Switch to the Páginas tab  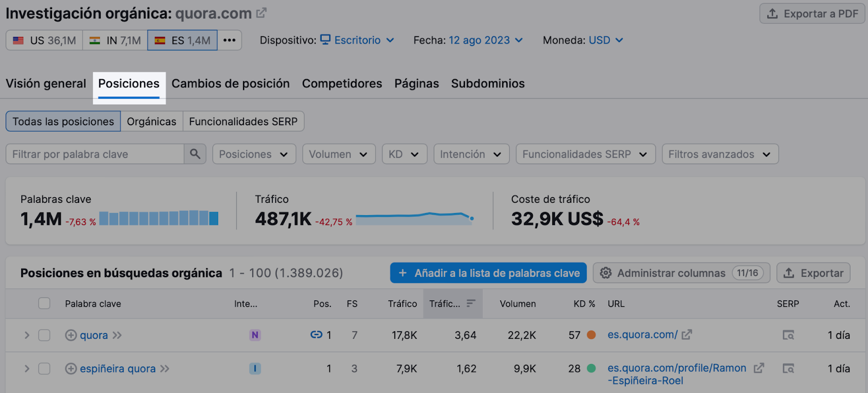(417, 83)
